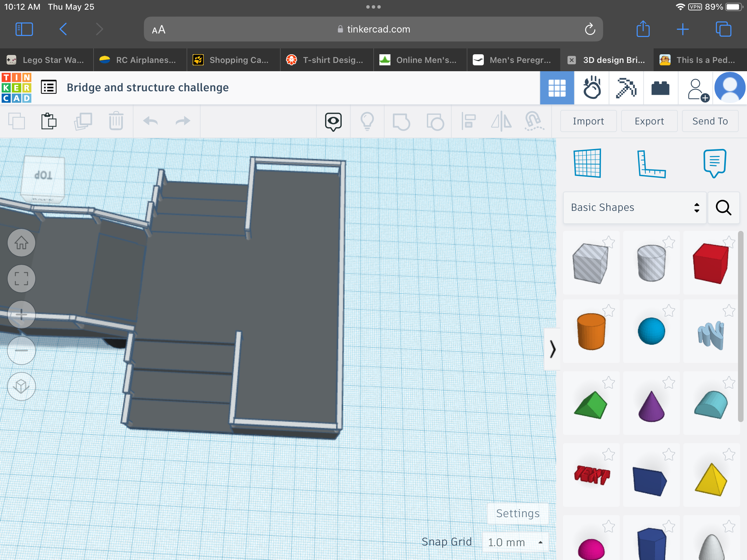Click the Home view button

[x=21, y=243]
